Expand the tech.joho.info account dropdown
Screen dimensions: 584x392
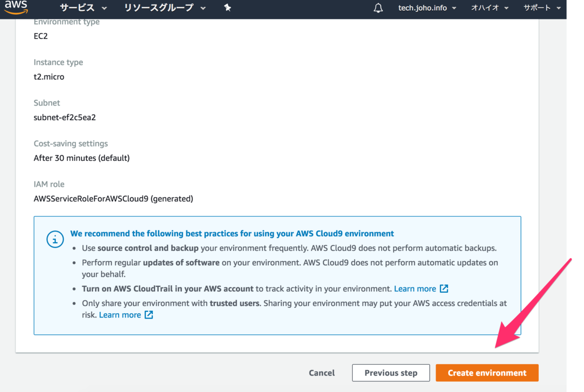coord(427,8)
